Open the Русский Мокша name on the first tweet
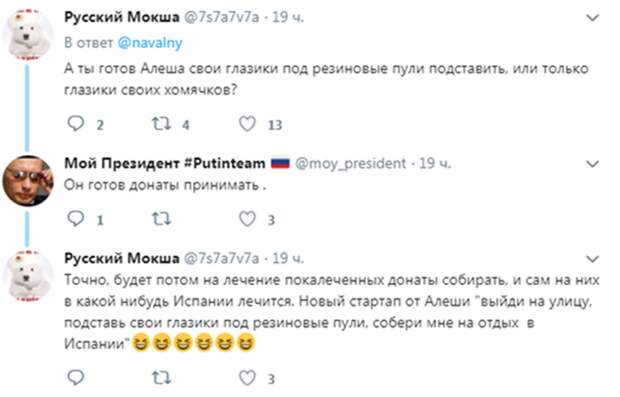 coord(122,17)
